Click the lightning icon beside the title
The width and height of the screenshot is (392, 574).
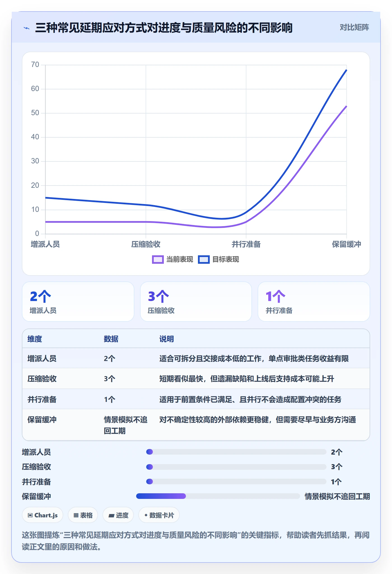[x=27, y=28]
